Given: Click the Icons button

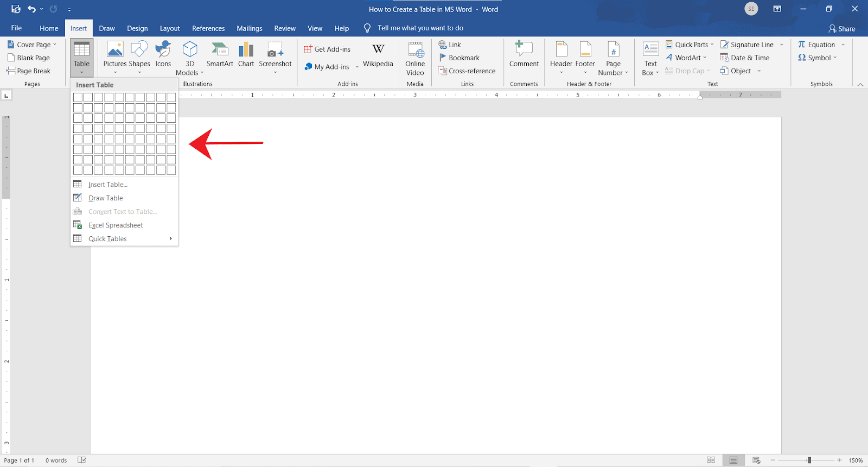Looking at the screenshot, I should [x=163, y=54].
